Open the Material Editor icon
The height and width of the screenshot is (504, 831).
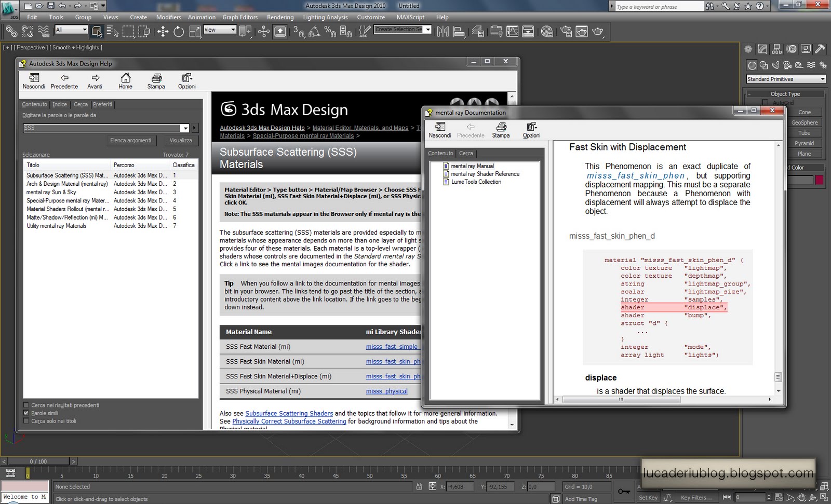tap(547, 32)
